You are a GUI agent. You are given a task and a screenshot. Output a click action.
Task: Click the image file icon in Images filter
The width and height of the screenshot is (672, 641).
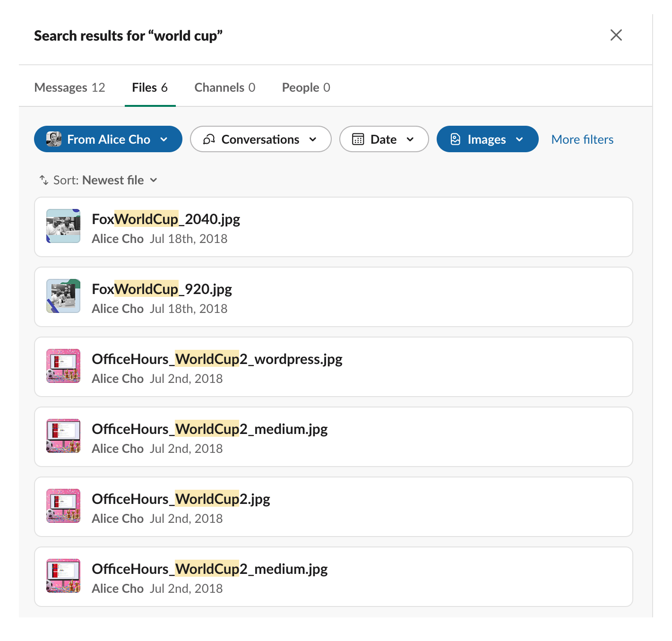(455, 139)
